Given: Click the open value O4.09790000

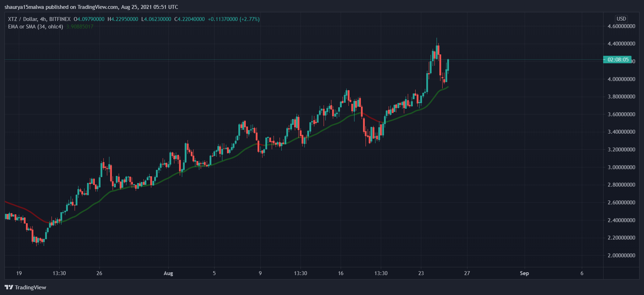Looking at the screenshot, I should pos(89,19).
